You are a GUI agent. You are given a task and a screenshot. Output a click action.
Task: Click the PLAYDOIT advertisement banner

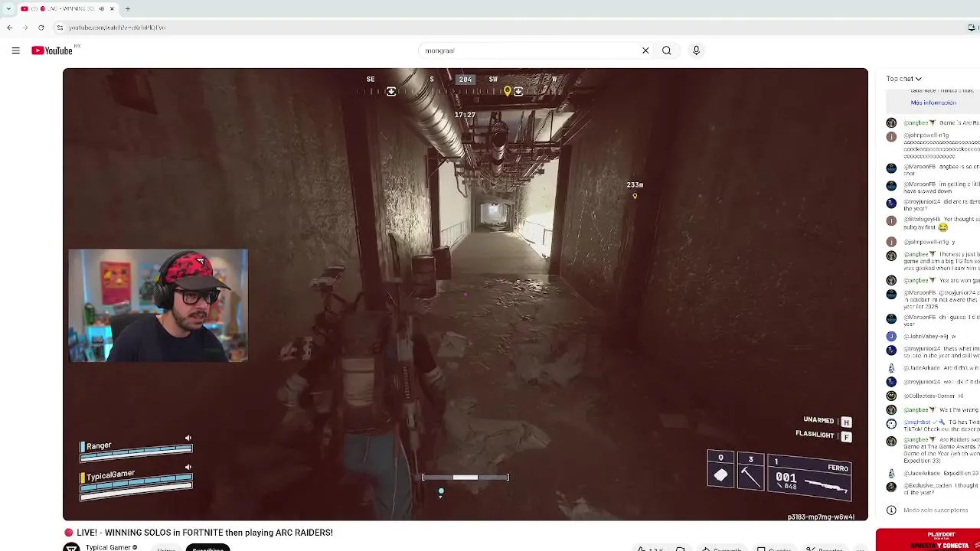[x=928, y=540]
